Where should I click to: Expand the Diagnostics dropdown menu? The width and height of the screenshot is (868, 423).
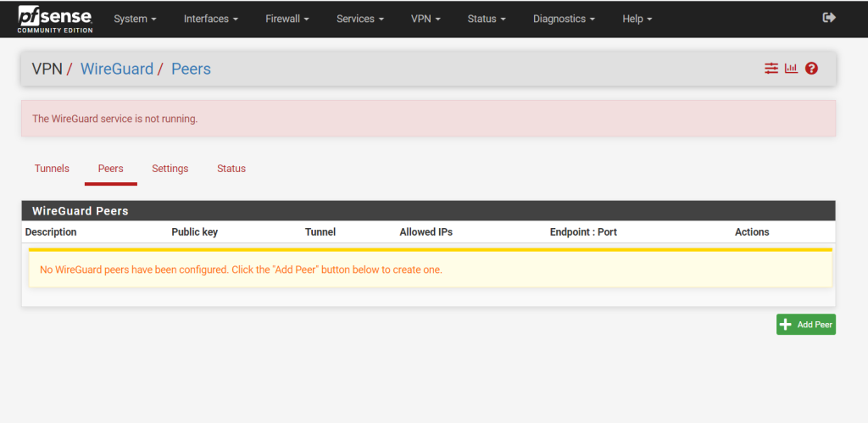coord(564,19)
